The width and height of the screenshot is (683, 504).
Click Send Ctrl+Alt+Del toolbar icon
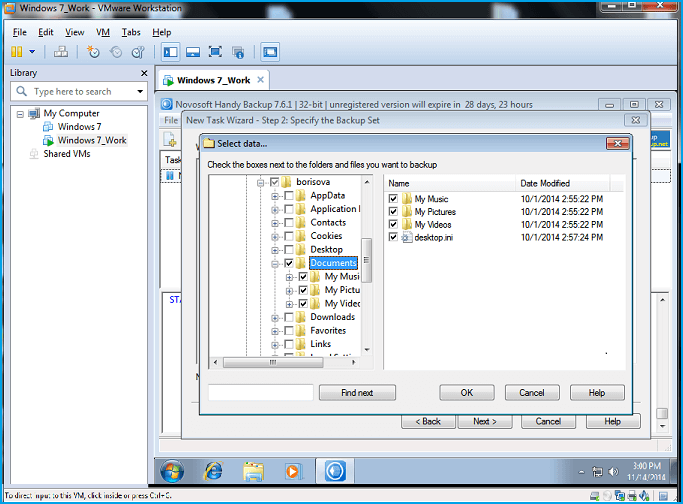(x=61, y=52)
